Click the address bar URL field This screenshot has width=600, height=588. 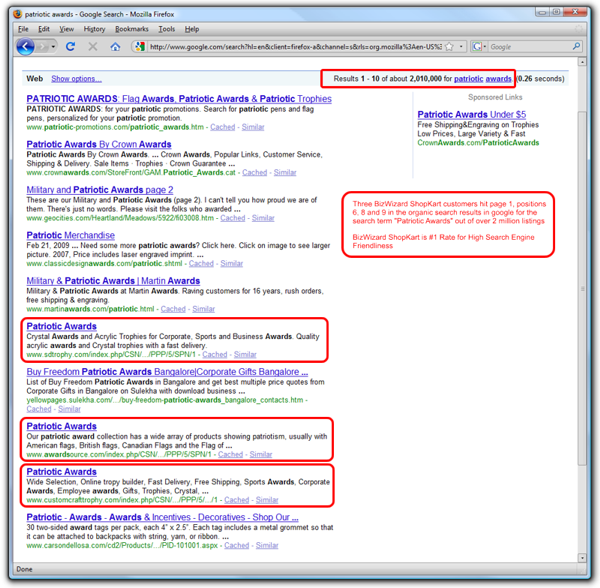tap(295, 47)
